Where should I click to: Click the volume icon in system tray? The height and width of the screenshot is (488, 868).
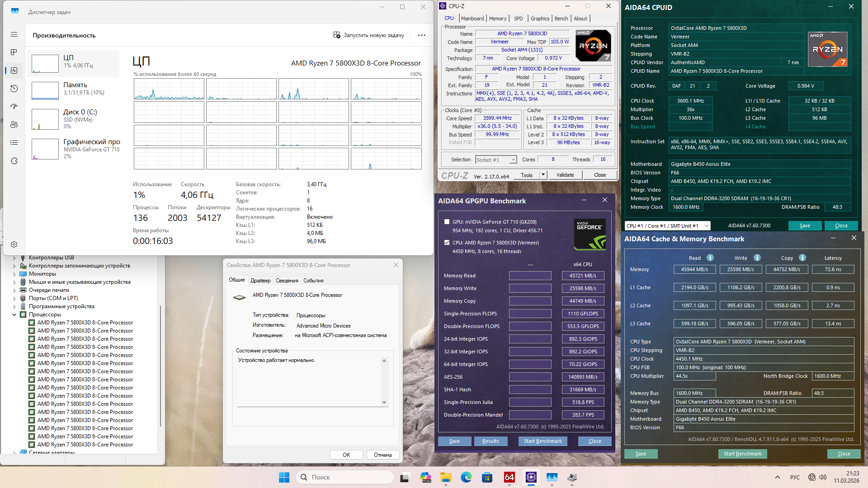[823, 477]
